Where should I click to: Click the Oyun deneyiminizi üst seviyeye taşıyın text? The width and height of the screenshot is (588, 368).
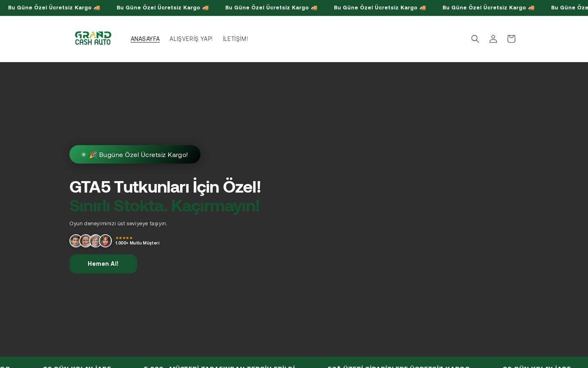pyautogui.click(x=118, y=223)
